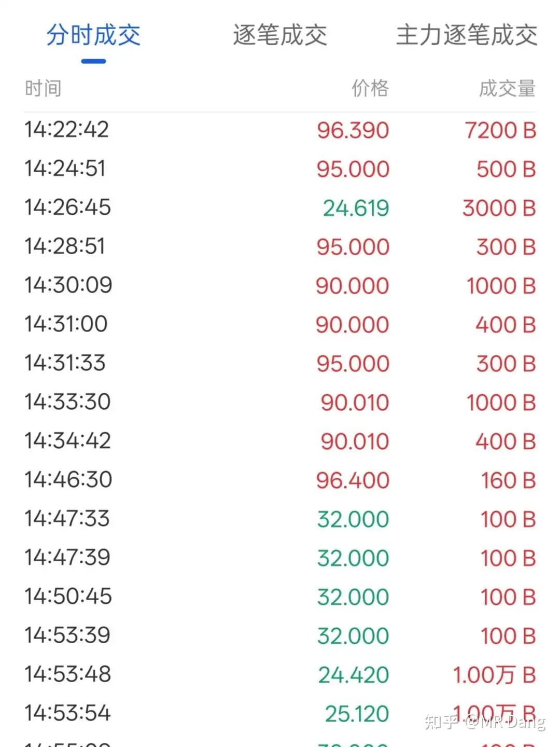
Task: Click the 24.420 price entry
Action: click(x=353, y=675)
